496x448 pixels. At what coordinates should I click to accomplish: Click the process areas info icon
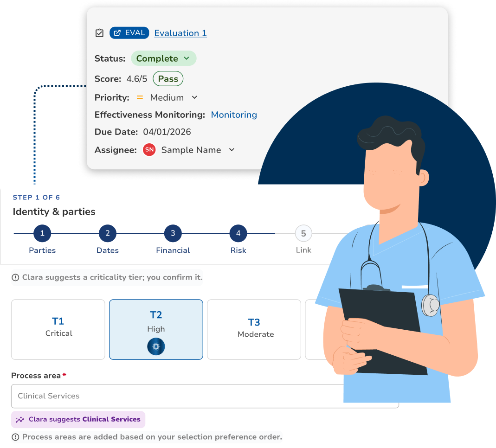pos(15,437)
